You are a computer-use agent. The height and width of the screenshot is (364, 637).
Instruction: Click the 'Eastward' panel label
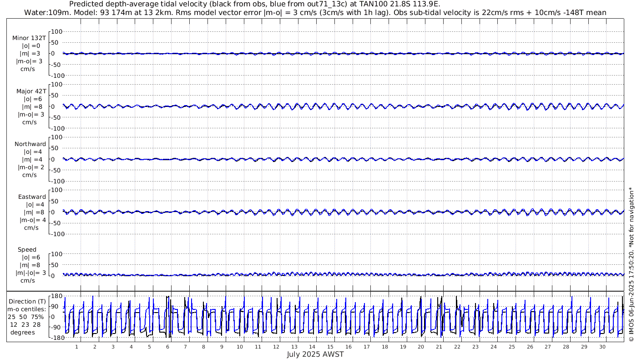coord(32,197)
